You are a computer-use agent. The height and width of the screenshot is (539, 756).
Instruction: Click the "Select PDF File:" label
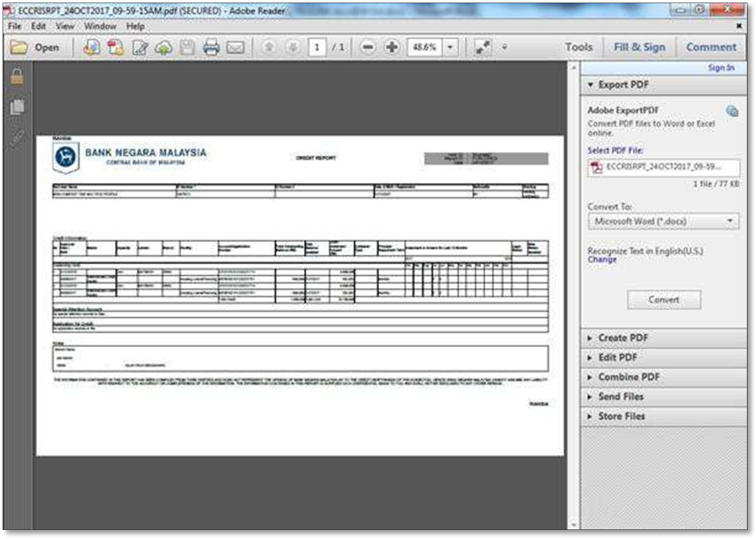pos(615,150)
